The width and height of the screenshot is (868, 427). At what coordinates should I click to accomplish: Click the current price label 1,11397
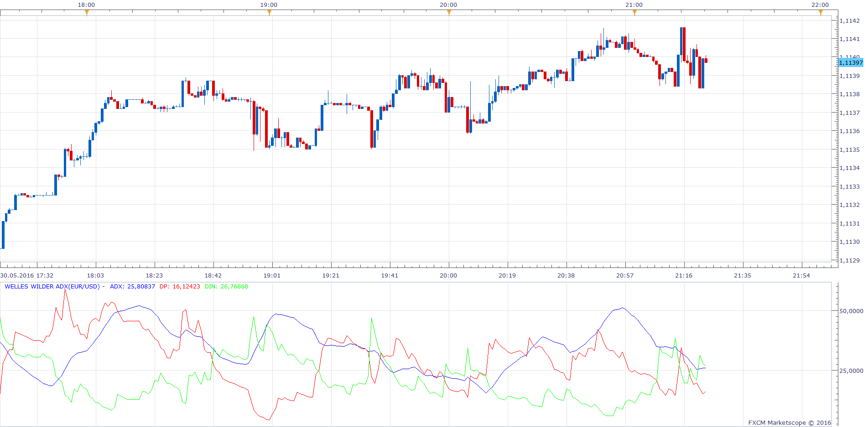pos(851,62)
